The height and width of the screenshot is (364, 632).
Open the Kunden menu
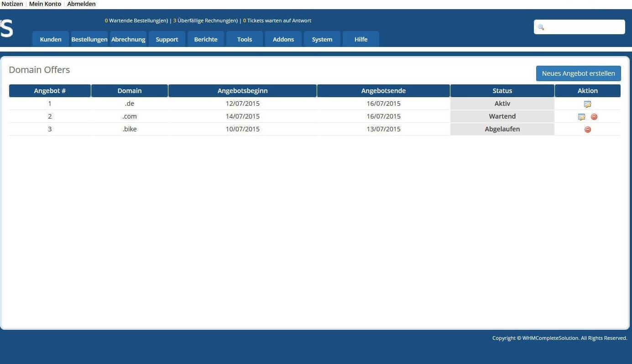point(51,39)
